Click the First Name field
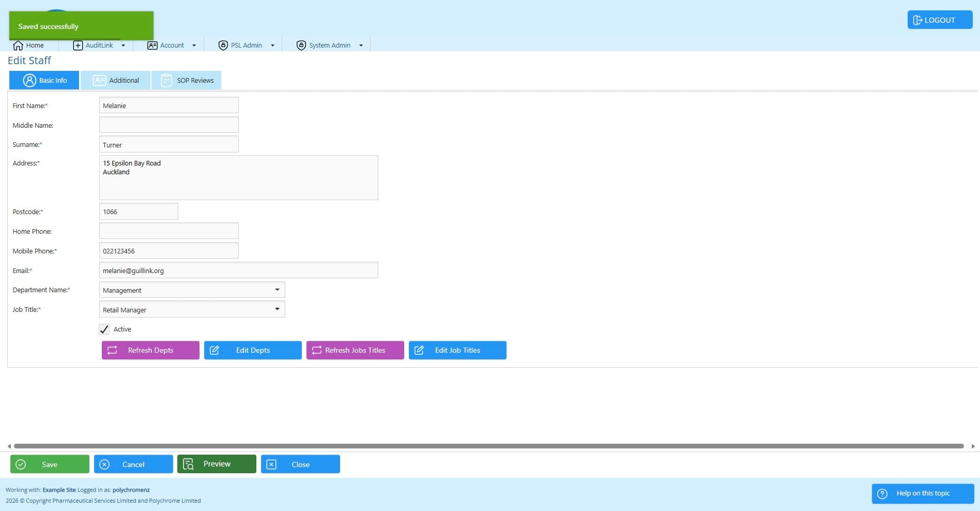The width and height of the screenshot is (980, 511). 169,105
